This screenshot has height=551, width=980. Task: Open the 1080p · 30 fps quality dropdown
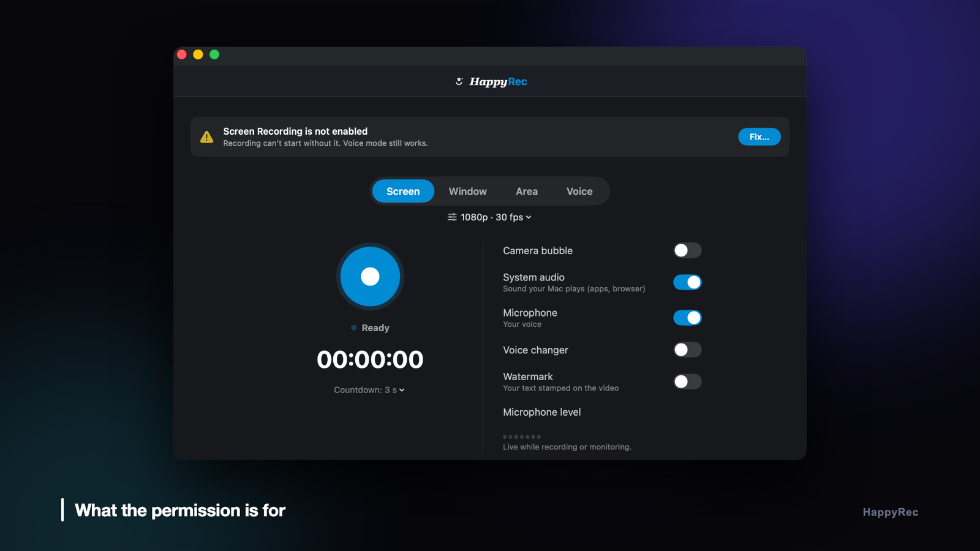pos(489,217)
